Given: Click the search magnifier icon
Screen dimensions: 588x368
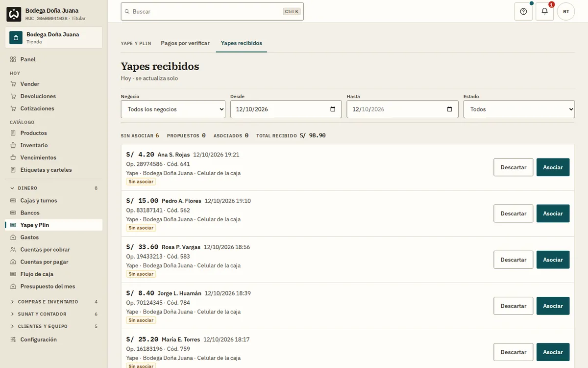Looking at the screenshot, I should pyautogui.click(x=127, y=11).
